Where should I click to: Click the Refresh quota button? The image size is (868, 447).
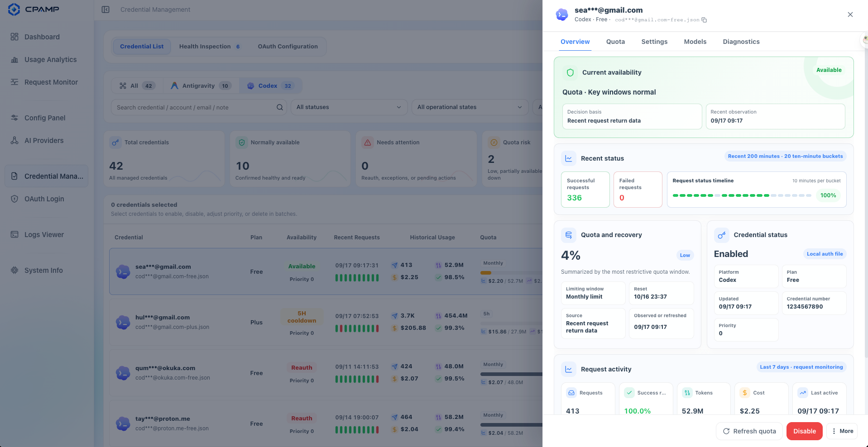point(749,431)
